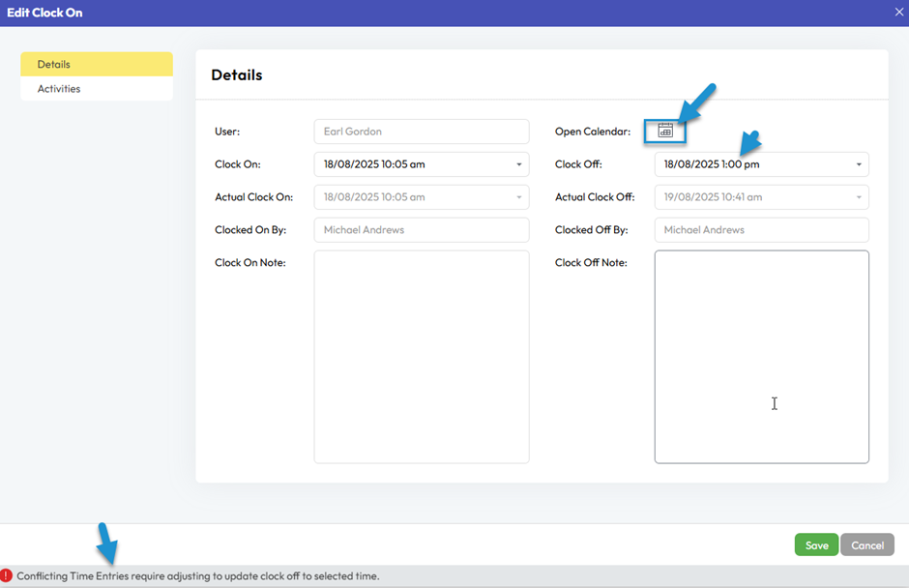
Task: Expand the Clock On date dropdown arrow
Action: (519, 164)
